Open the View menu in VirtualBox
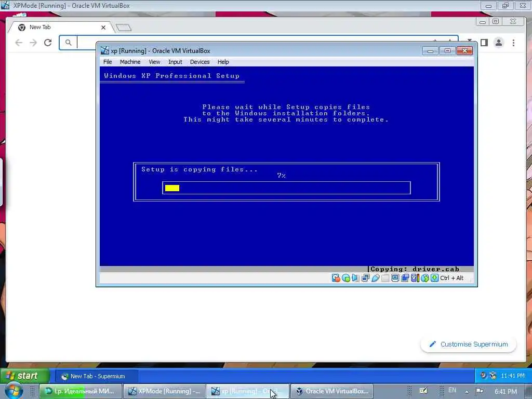The image size is (532, 399). pyautogui.click(x=154, y=62)
